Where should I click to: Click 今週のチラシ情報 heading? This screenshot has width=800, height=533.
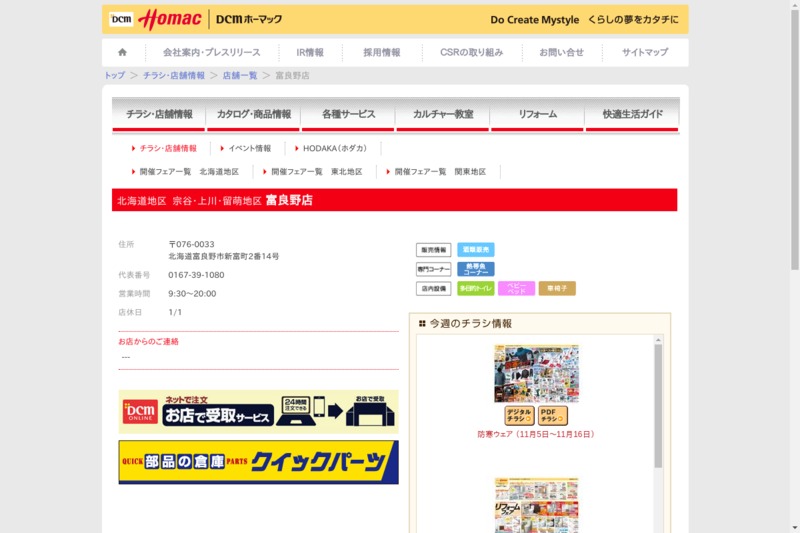(x=470, y=323)
